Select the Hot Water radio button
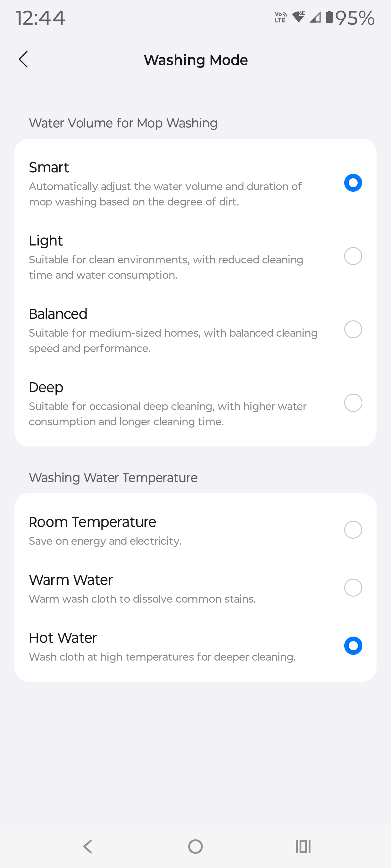 click(353, 646)
